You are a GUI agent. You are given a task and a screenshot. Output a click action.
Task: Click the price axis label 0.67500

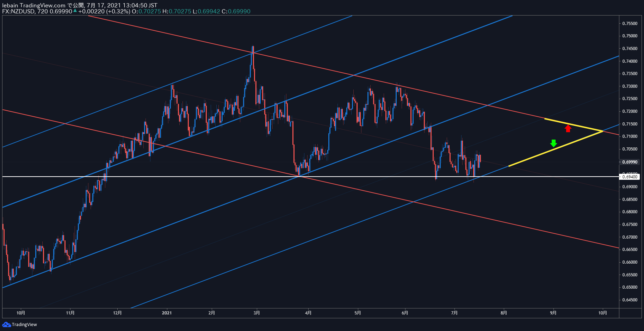630,225
